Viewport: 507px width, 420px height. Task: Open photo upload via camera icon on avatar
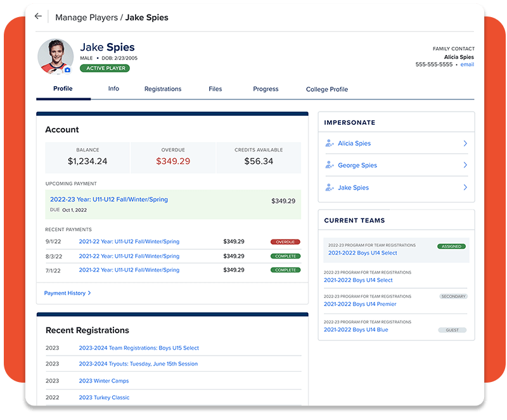click(68, 68)
